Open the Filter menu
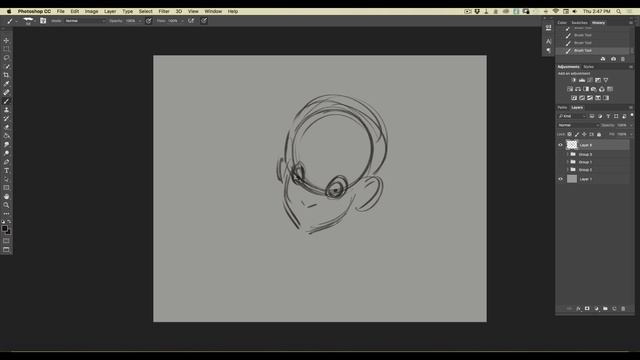Viewport: 640px width, 360px height. coord(164,11)
